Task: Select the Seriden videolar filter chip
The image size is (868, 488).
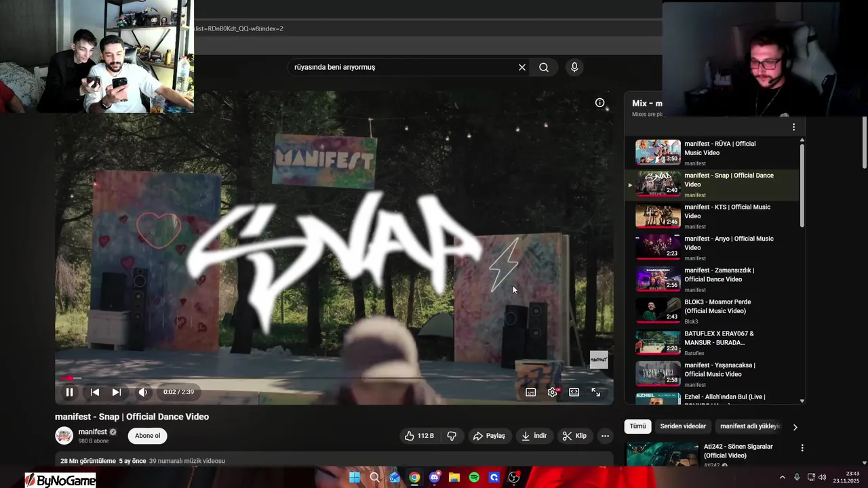Action: 683,426
